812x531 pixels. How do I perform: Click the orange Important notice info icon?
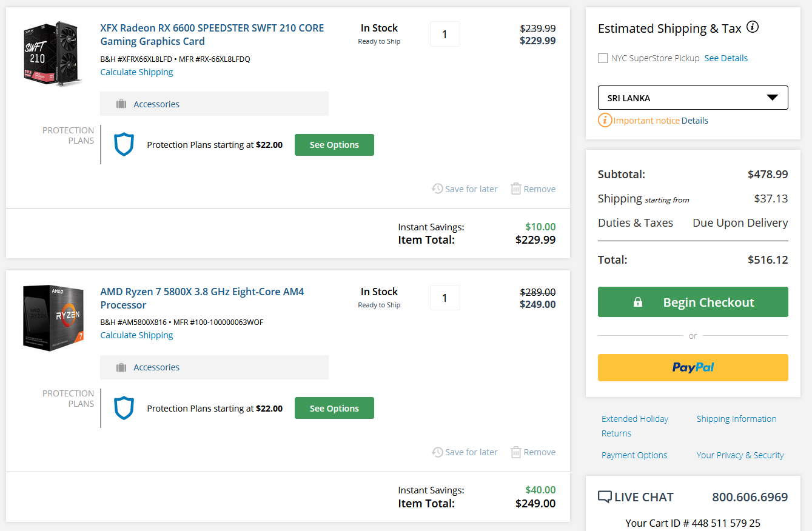click(605, 120)
